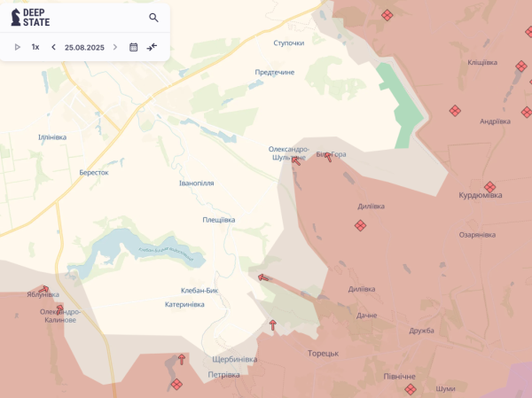Start timeline playback with play button

click(x=18, y=47)
